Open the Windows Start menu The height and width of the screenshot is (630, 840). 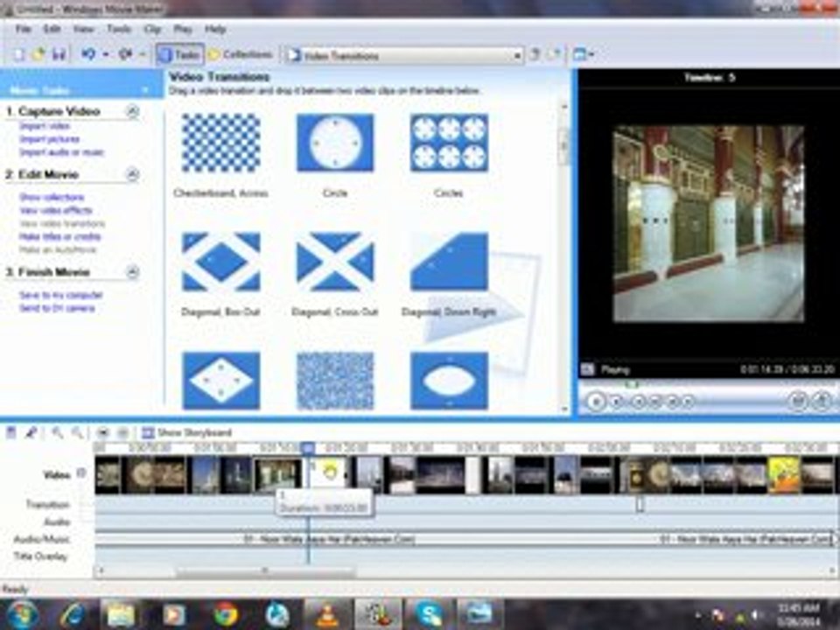click(21, 614)
